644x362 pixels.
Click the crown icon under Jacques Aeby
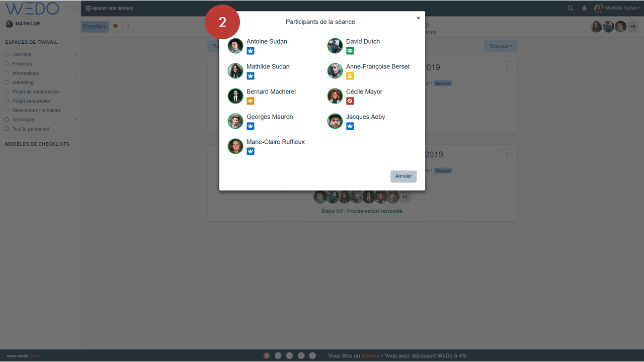click(x=350, y=126)
